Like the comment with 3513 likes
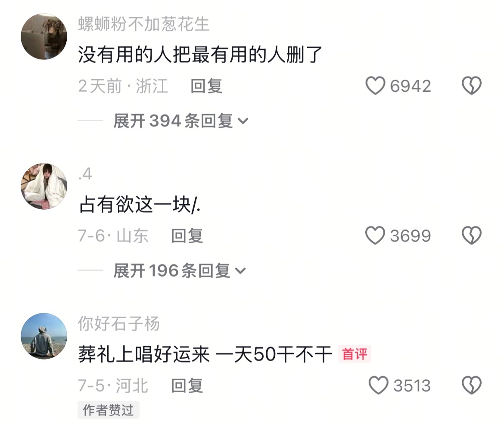This screenshot has width=504, height=425. pos(378,385)
